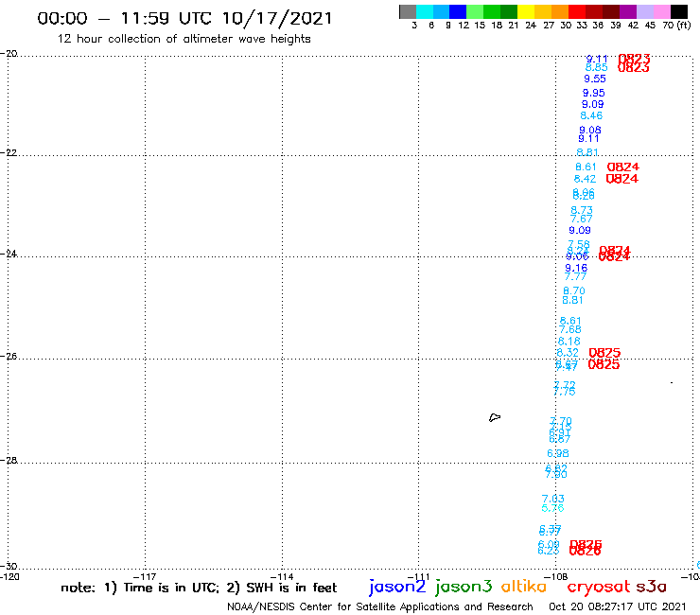Click the 0823 time label beside 8.85
This screenshot has width=700, height=615.
[634, 67]
